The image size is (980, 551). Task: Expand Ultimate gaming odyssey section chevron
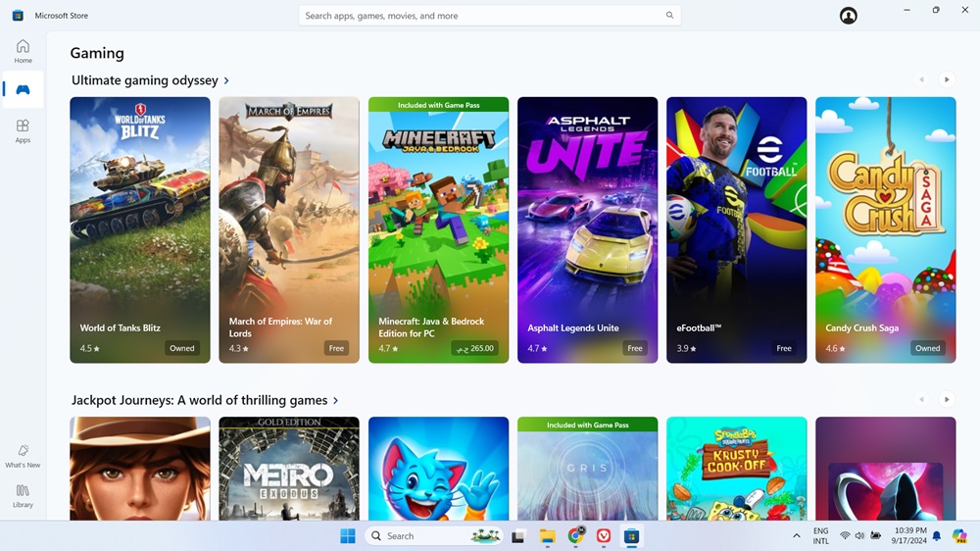pyautogui.click(x=226, y=80)
